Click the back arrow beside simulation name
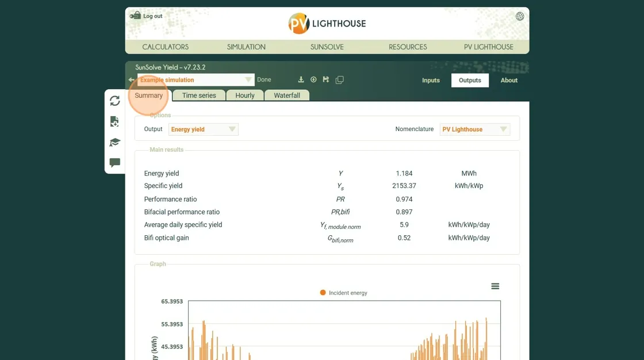Image resolution: width=644 pixels, height=360 pixels. (x=131, y=80)
